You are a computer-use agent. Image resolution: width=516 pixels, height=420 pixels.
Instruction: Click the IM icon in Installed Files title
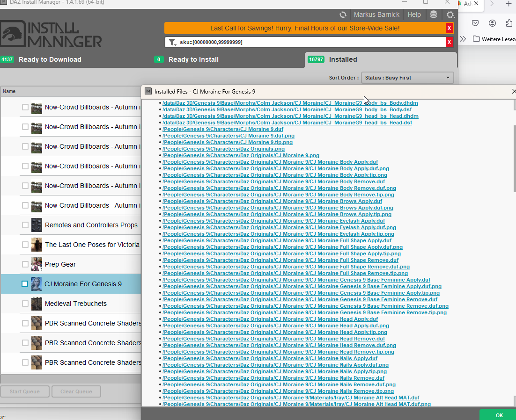(x=148, y=91)
